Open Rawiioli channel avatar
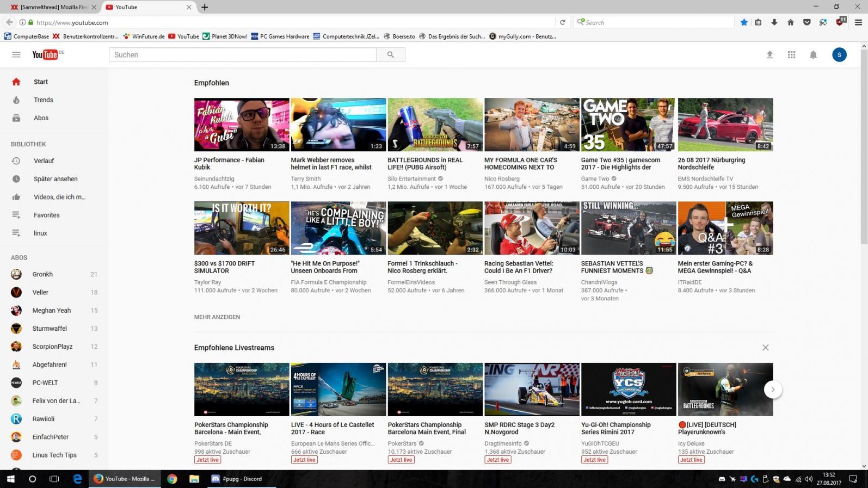Image resolution: width=868 pixels, height=488 pixels. tap(16, 418)
